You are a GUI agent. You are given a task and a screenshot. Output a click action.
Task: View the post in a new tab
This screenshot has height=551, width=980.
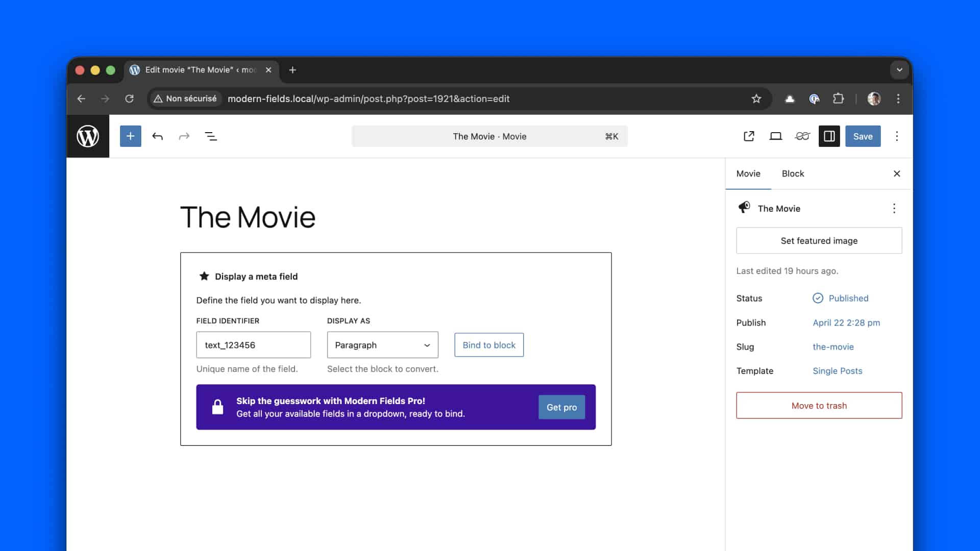click(x=749, y=136)
